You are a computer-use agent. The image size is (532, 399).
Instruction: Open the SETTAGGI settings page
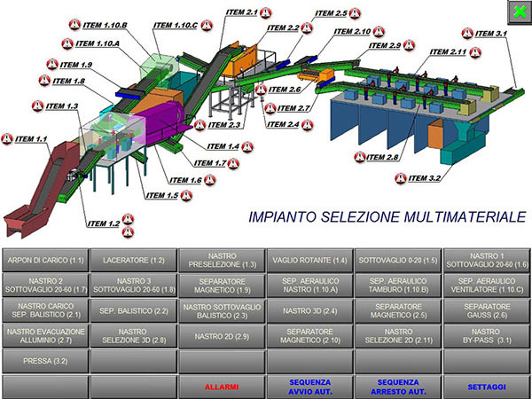[x=486, y=387]
